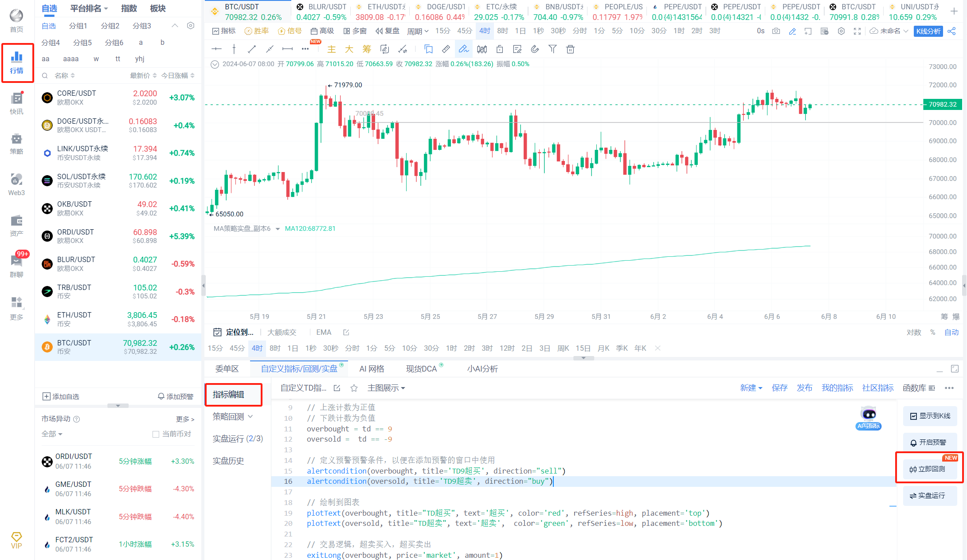Screen dimensions: 967x560
Task: Expand the 策略回测 submenu
Action: [x=233, y=416]
